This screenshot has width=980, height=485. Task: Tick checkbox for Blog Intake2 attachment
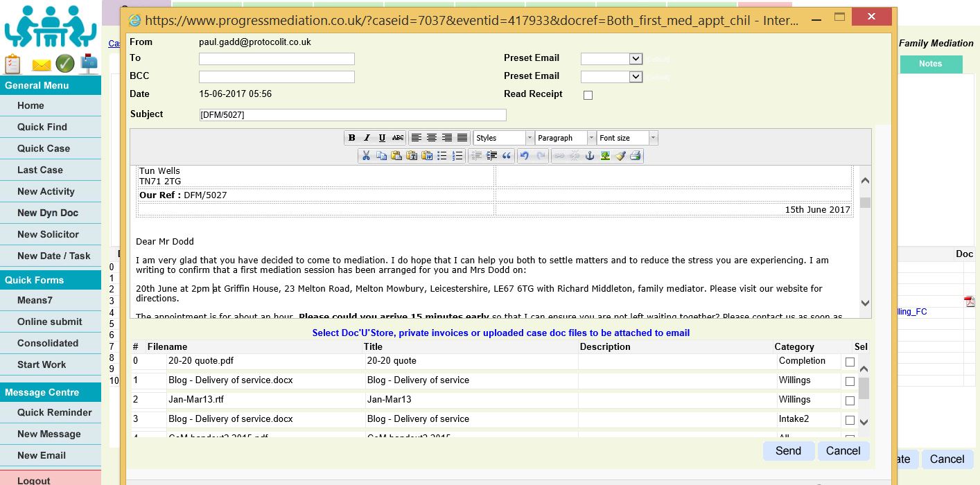(850, 420)
